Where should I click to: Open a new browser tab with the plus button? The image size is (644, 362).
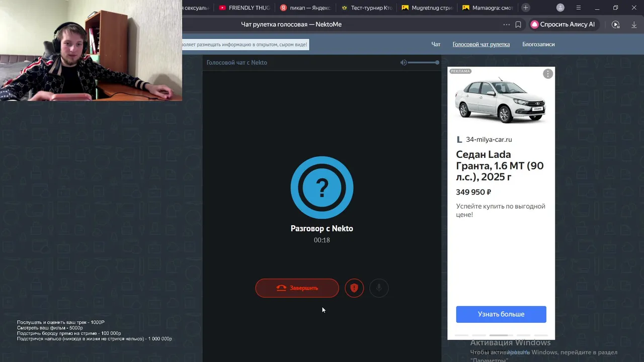point(526,8)
